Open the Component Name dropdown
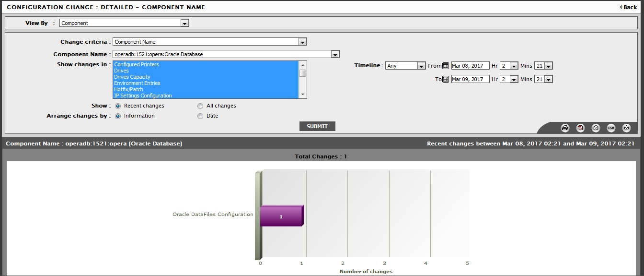 pyautogui.click(x=226, y=54)
